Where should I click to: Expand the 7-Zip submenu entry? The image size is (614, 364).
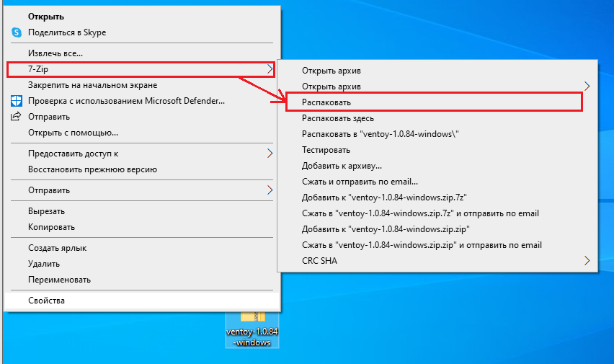141,69
